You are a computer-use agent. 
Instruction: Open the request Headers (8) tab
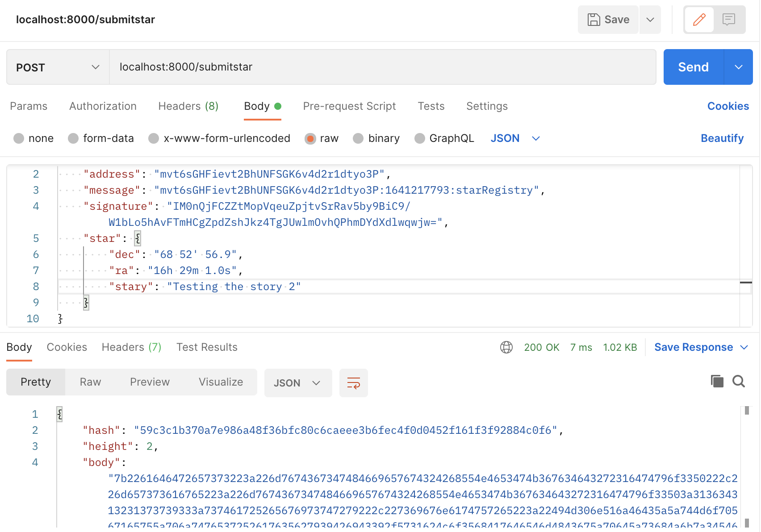(x=188, y=106)
